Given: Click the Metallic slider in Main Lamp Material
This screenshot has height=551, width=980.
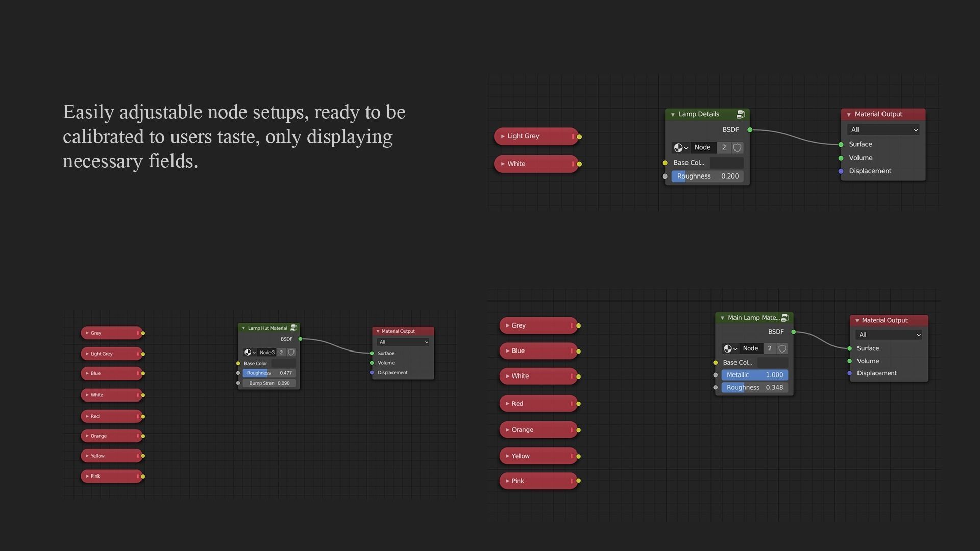Looking at the screenshot, I should coord(754,375).
